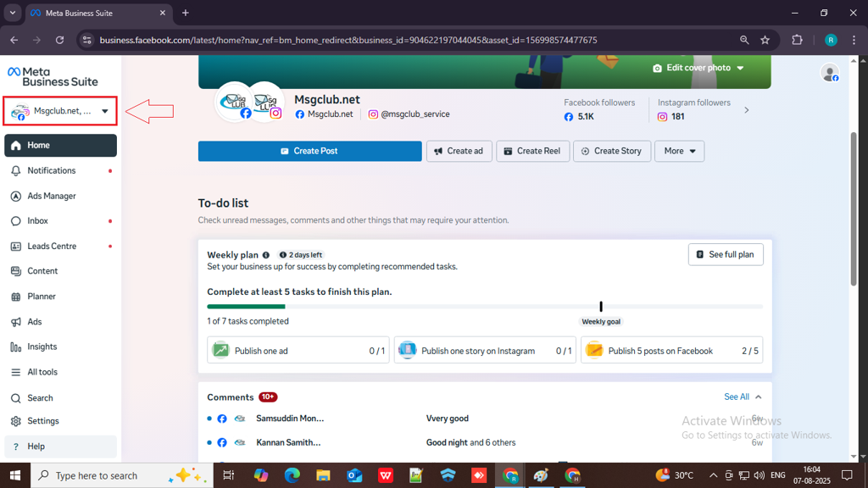Click the chevron next to followers stats

746,110
